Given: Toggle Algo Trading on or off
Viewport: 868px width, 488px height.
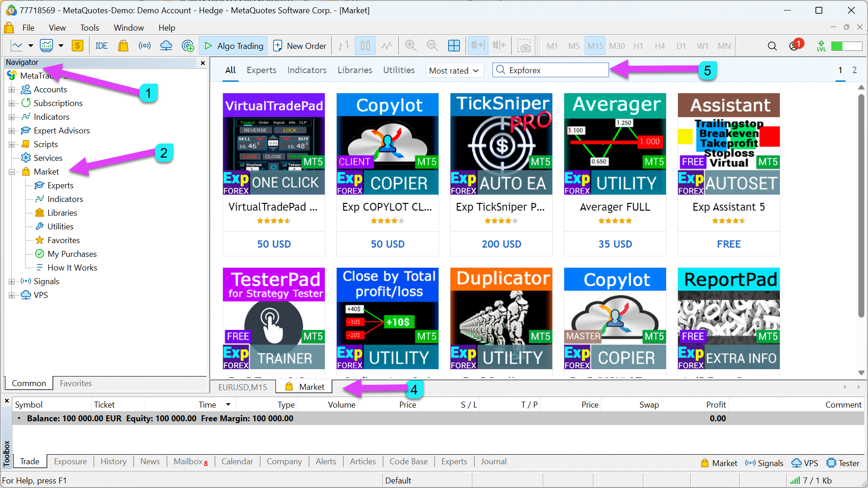Looking at the screenshot, I should (x=233, y=46).
